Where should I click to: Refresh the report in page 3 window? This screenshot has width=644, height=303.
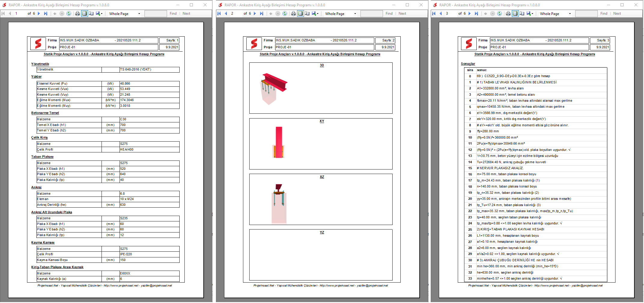(x=500, y=13)
